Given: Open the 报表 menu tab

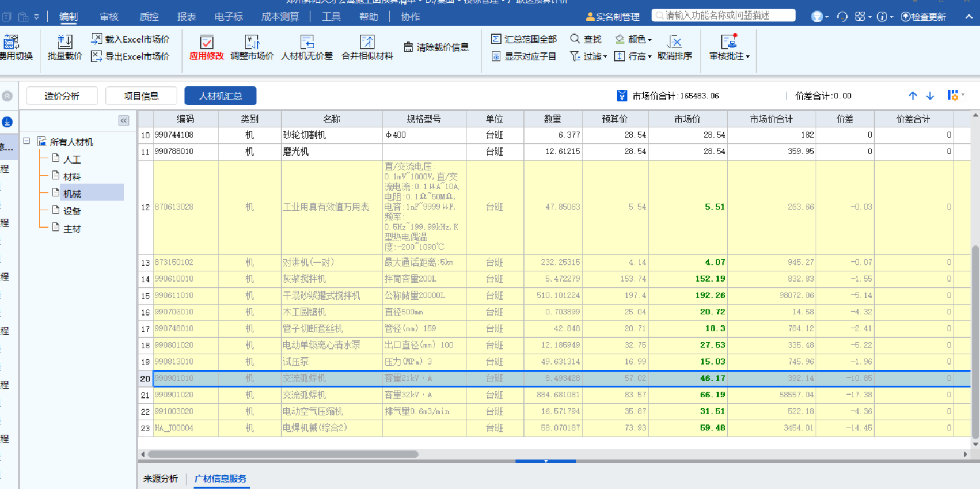Looking at the screenshot, I should pos(187,17).
